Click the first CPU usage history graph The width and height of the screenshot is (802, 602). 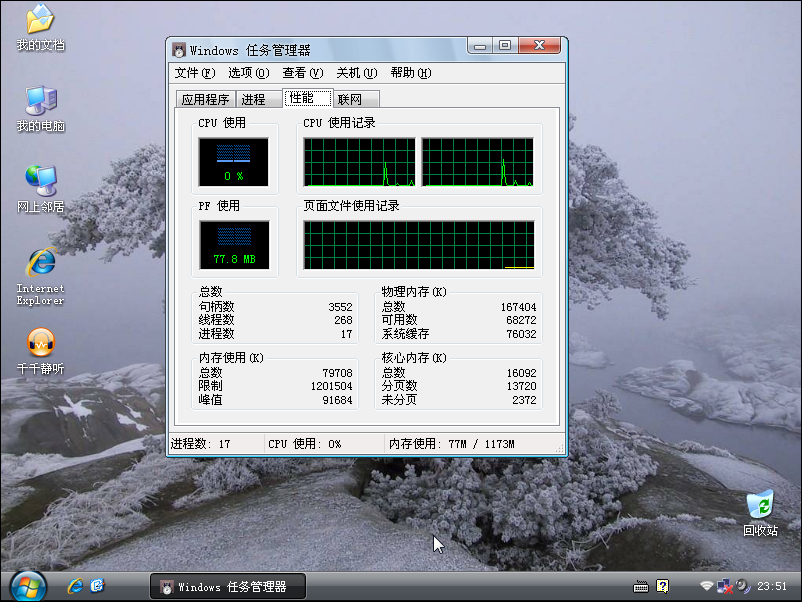pos(360,162)
